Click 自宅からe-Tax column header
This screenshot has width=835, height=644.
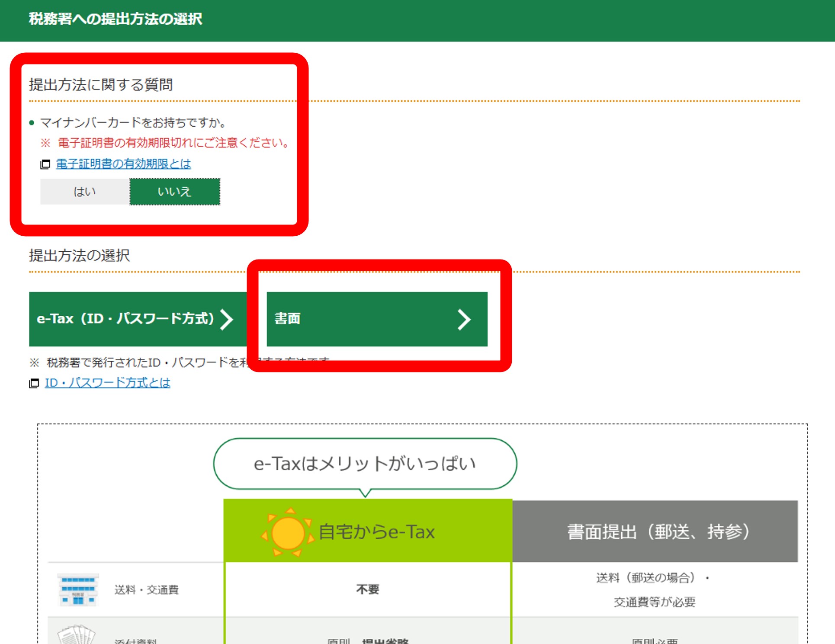tap(376, 532)
